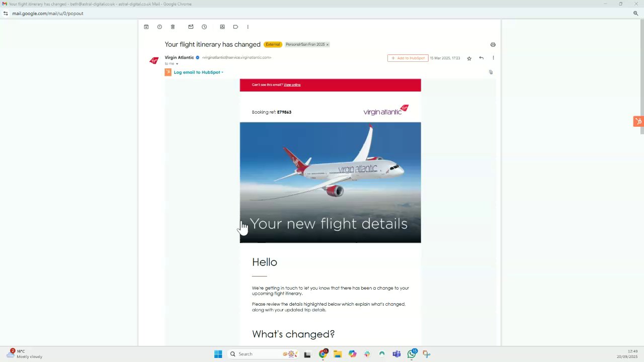The height and width of the screenshot is (362, 644).
Task: Click the taskbar Search box
Action: [263, 354]
